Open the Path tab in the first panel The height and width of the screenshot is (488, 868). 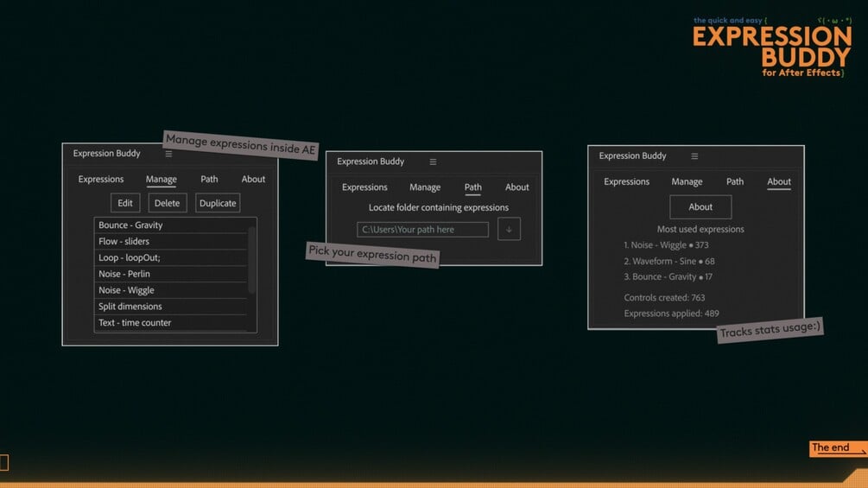pos(209,180)
